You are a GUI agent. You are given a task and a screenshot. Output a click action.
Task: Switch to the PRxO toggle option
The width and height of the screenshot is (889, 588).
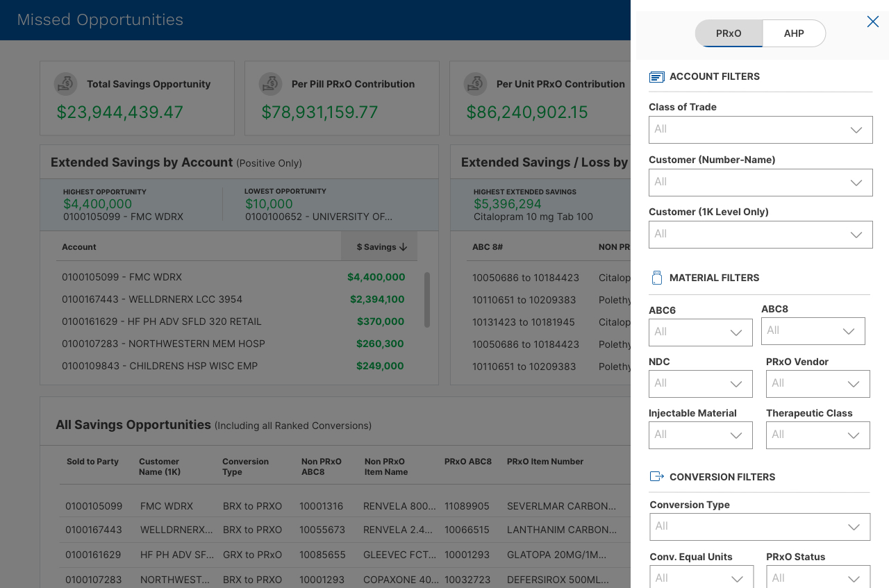click(x=729, y=33)
